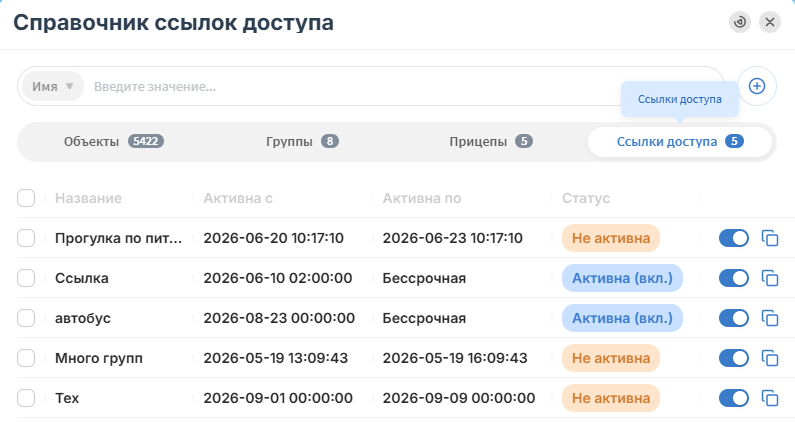
Task: Sort by Активна по column header
Action: point(422,198)
